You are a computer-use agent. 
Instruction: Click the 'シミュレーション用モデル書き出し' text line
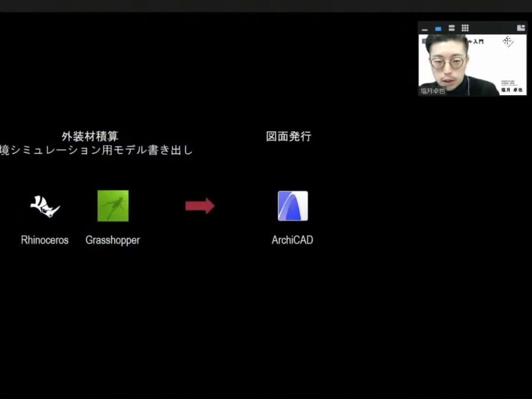[x=102, y=150]
